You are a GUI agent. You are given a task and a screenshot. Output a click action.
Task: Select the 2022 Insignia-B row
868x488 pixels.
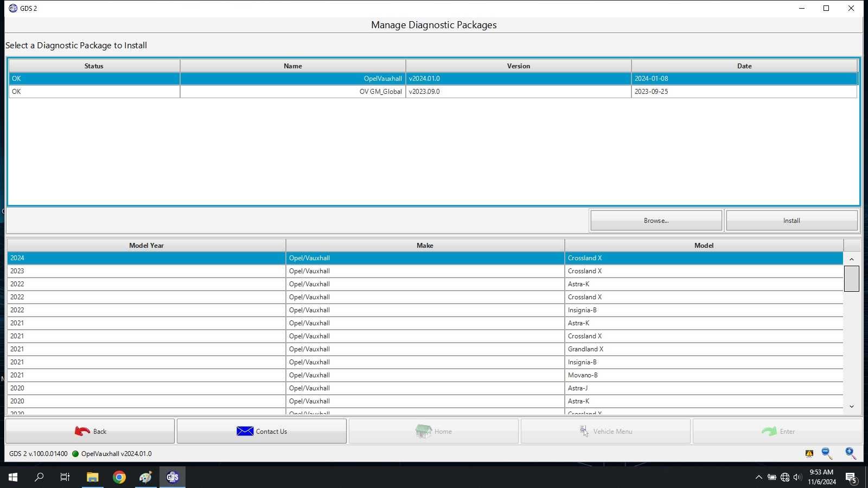pyautogui.click(x=425, y=310)
